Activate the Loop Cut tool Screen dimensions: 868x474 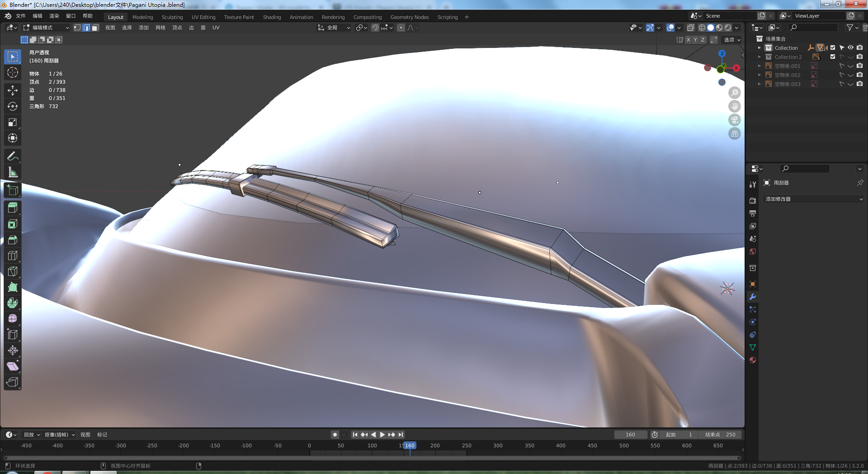tap(13, 256)
